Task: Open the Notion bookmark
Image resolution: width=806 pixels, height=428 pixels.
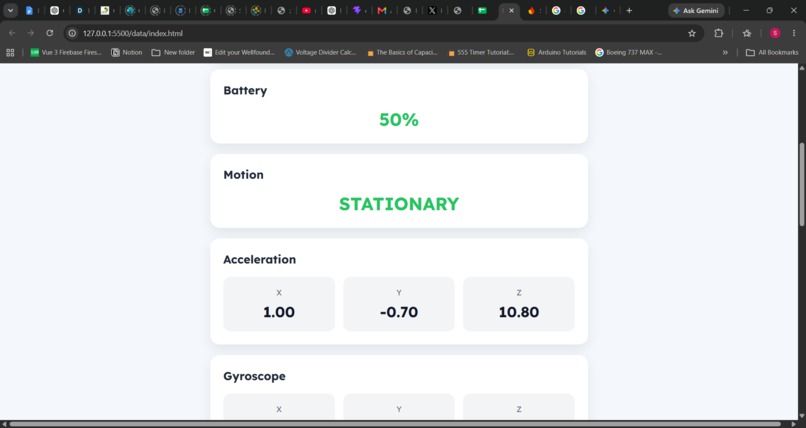Action: tap(126, 52)
